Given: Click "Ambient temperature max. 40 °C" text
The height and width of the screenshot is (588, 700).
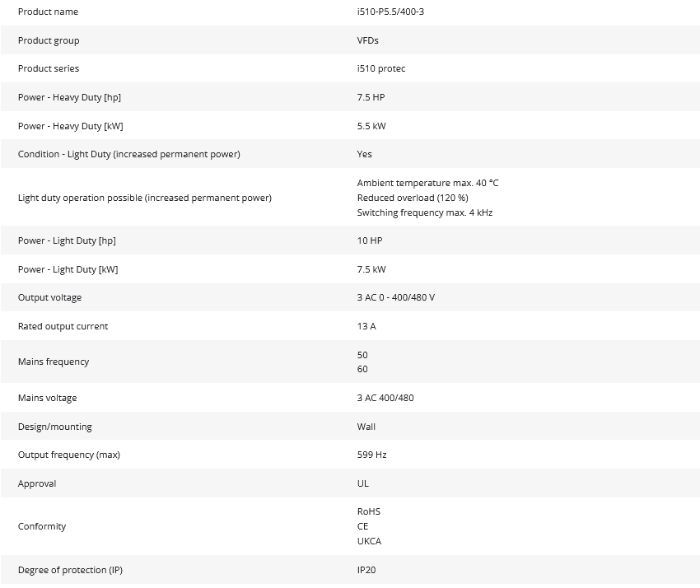Looking at the screenshot, I should pos(427,183).
